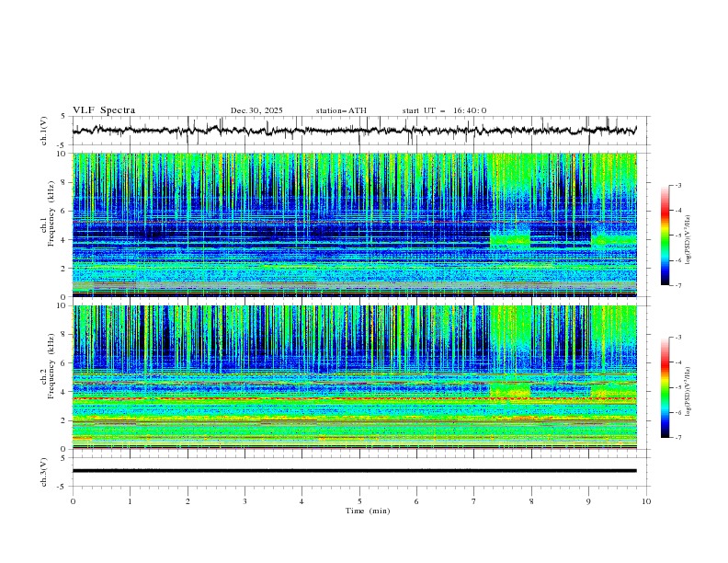This screenshot has height=563, width=728.
Task: Click the ch.1 frequency spectrogram panel
Action: coord(354,224)
